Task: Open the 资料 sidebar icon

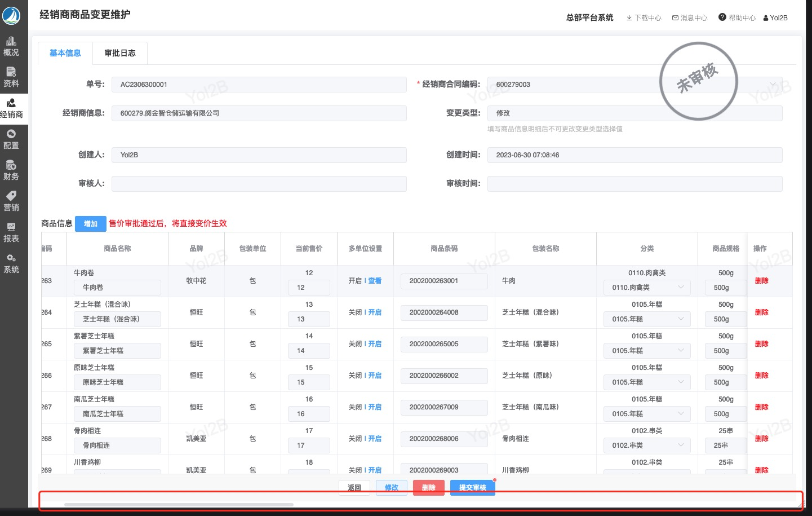Action: pyautogui.click(x=11, y=77)
